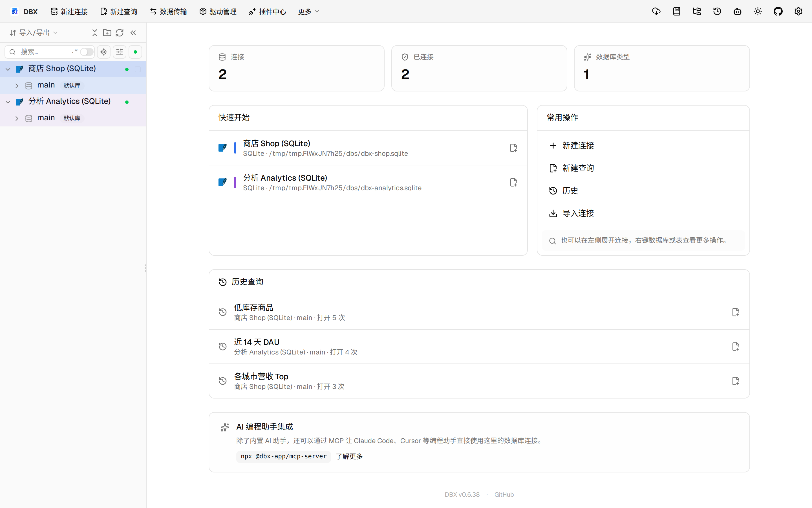This screenshot has width=812, height=508.
Task: Open history via top bar clock icon
Action: (717, 11)
